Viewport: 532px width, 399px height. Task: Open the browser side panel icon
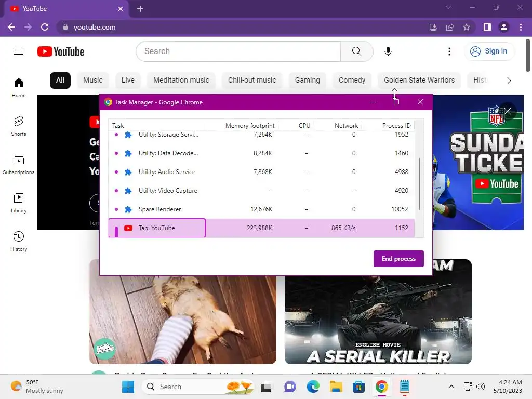[487, 27]
